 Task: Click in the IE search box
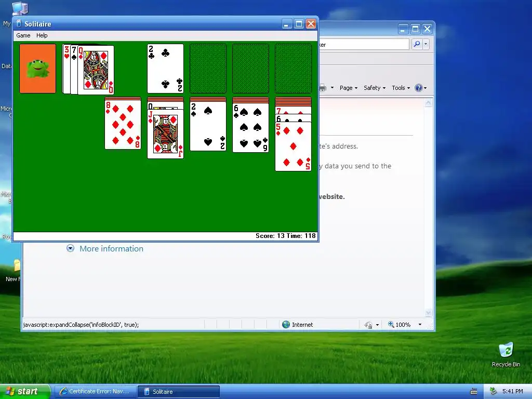[364, 45]
